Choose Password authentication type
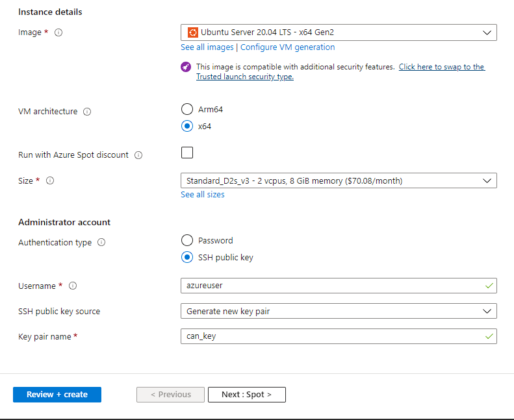This screenshot has height=420, width=514. click(x=187, y=240)
